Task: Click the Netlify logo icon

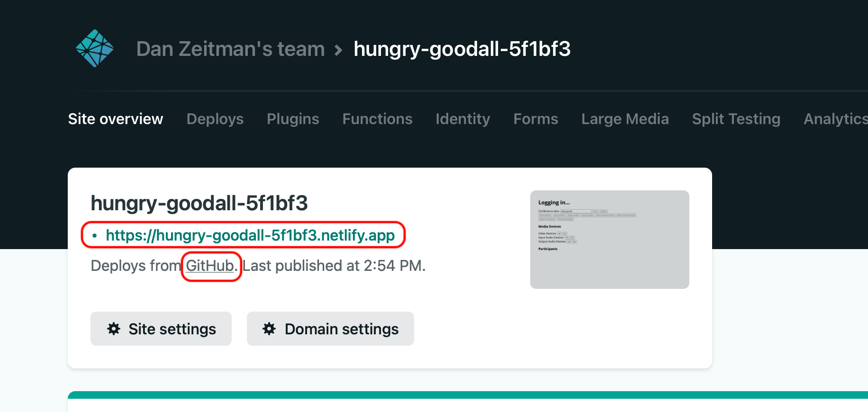Action: [95, 48]
